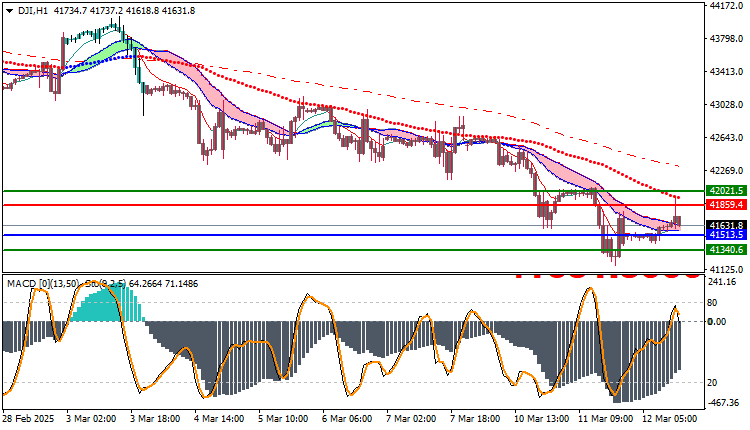The image size is (750, 430).
Task: Click the 7 Mar 02:00 time label
Action: click(411, 419)
